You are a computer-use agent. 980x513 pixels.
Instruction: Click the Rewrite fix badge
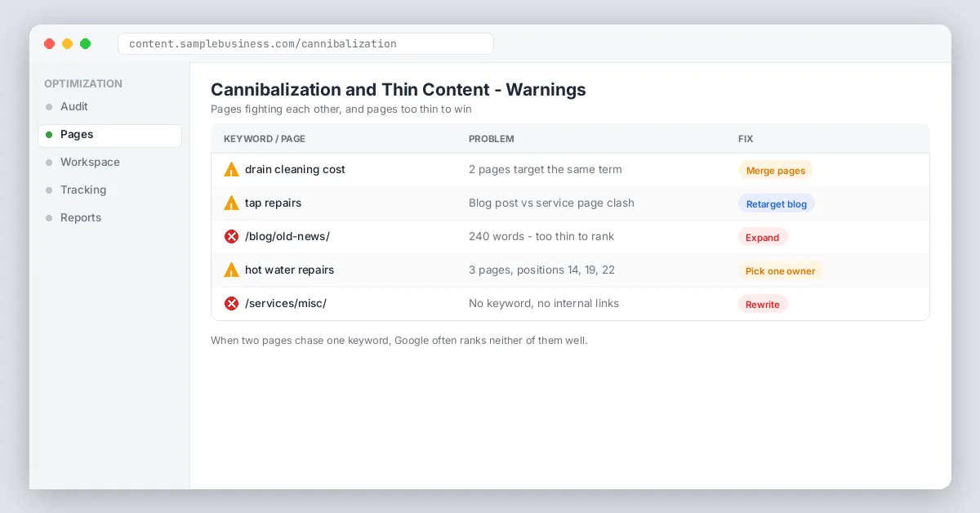coord(763,305)
